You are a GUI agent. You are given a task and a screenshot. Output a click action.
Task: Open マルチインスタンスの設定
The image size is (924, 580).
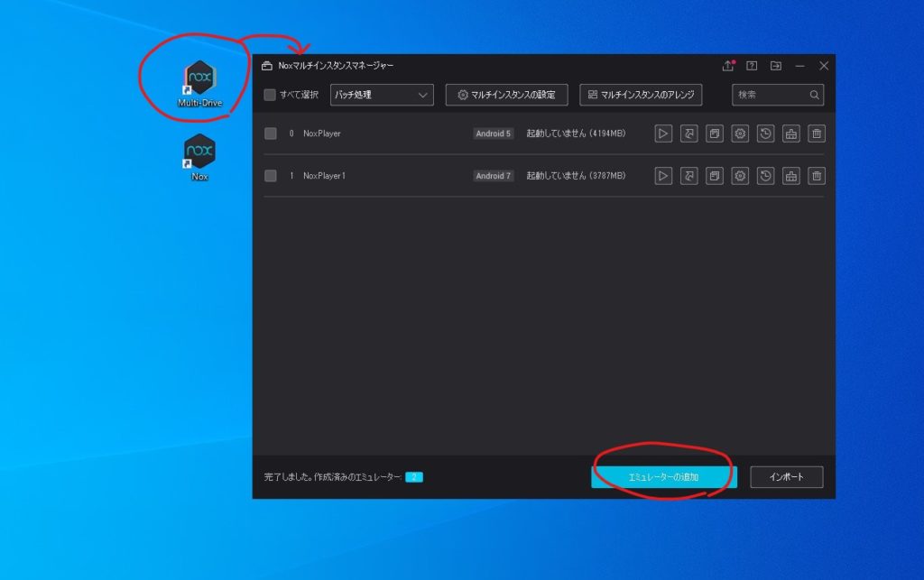coord(506,95)
